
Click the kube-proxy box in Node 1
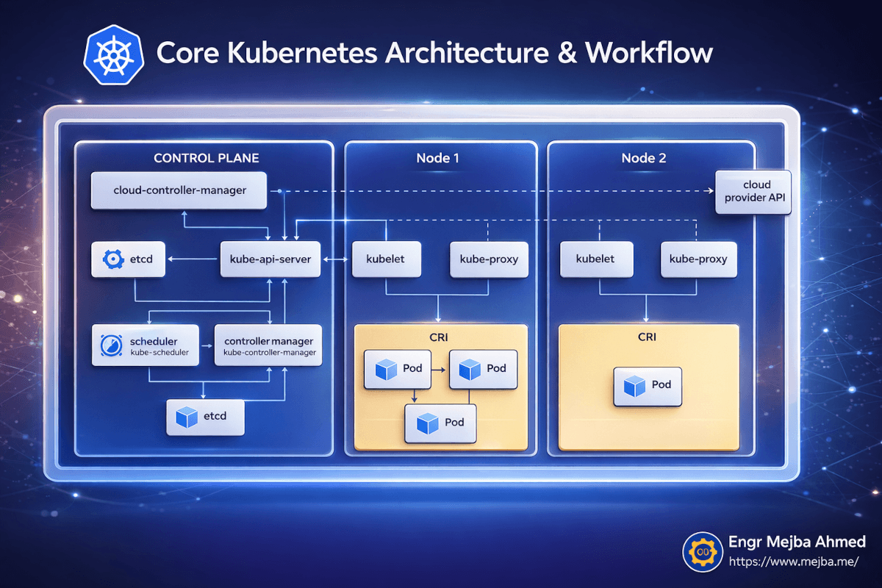pos(489,259)
